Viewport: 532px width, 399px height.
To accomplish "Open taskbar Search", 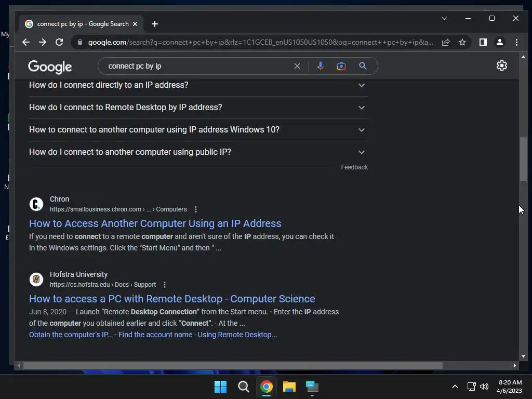I will point(243,387).
